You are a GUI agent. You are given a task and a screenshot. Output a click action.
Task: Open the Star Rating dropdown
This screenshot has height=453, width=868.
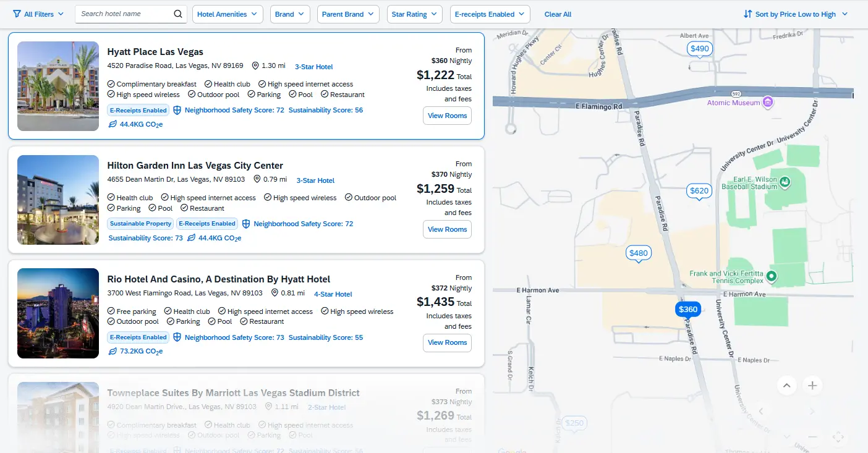415,14
